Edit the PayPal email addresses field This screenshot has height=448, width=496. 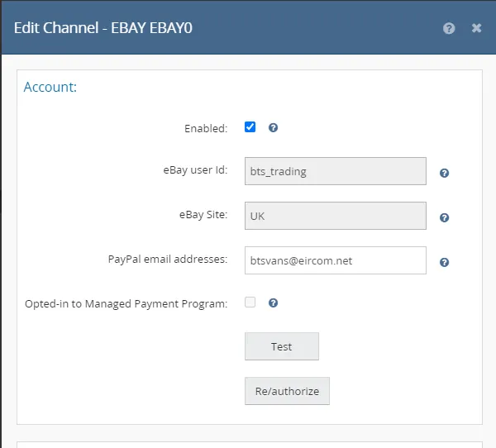336,260
